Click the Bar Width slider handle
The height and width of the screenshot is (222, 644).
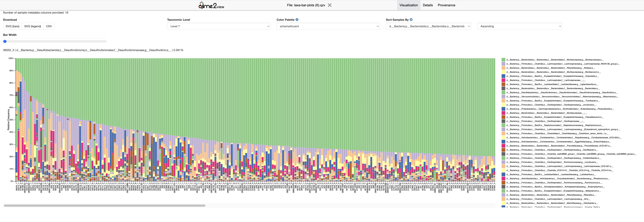pyautogui.click(x=5, y=41)
